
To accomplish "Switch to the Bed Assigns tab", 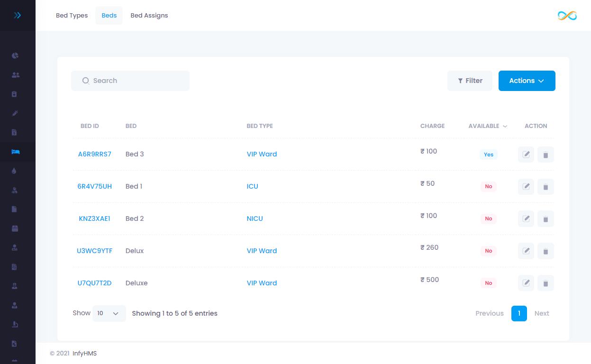I will [x=149, y=15].
